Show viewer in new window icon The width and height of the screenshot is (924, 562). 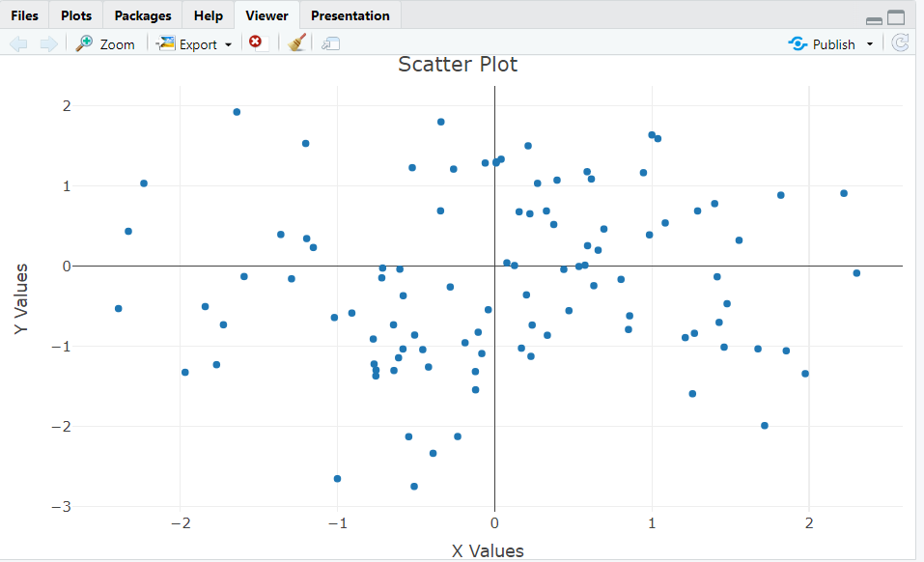(331, 43)
